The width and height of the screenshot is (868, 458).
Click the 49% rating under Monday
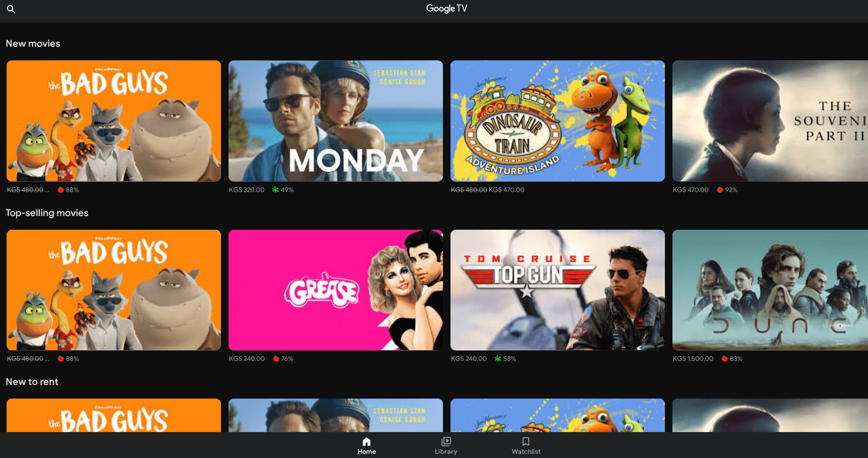287,190
